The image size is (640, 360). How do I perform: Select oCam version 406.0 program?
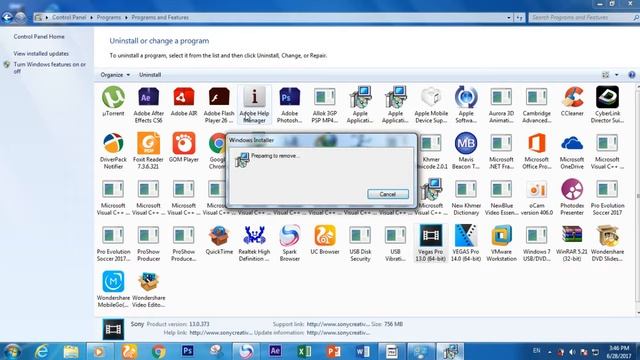coord(537,197)
